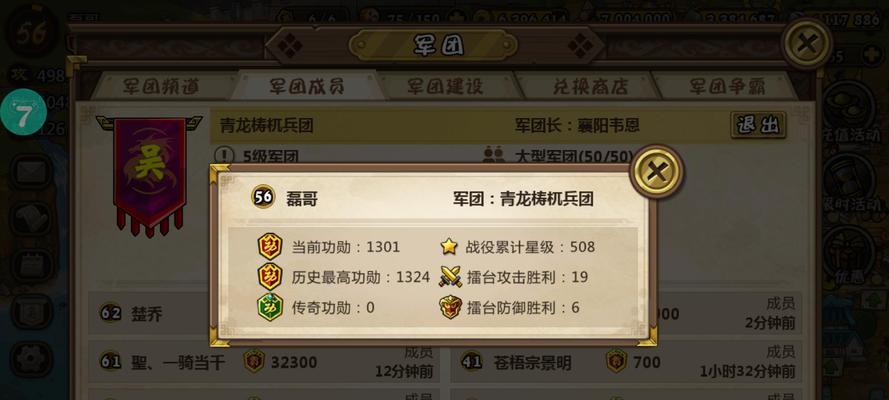Open the settings gear icon
889x400 pixels.
[31, 359]
